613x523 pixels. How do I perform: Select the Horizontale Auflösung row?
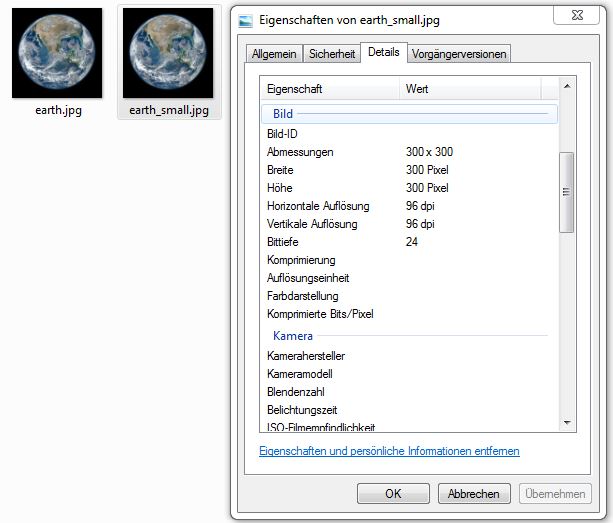point(409,206)
